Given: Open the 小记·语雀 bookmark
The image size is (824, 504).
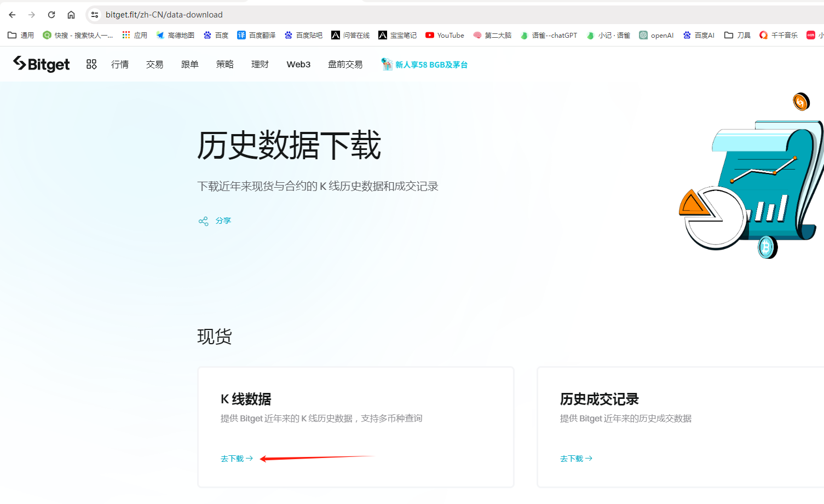Looking at the screenshot, I should (x=608, y=35).
